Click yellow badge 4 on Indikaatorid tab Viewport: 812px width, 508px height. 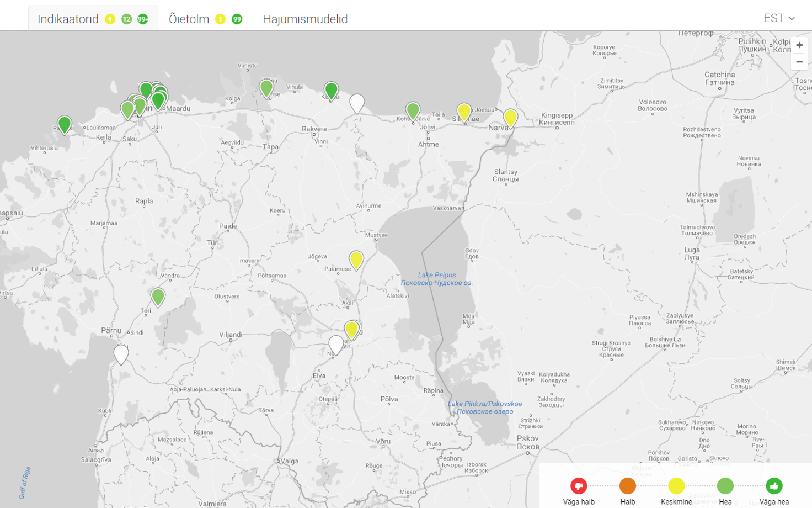[x=110, y=19]
